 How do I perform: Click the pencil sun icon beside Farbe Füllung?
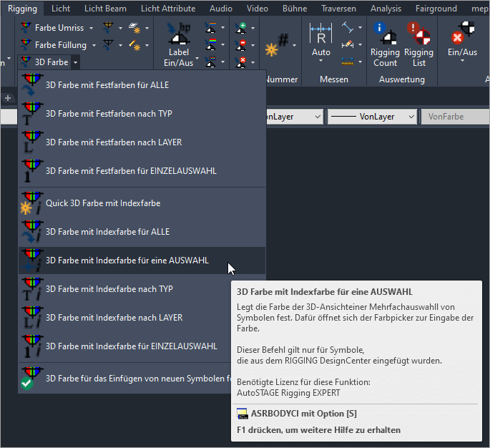pos(134,45)
